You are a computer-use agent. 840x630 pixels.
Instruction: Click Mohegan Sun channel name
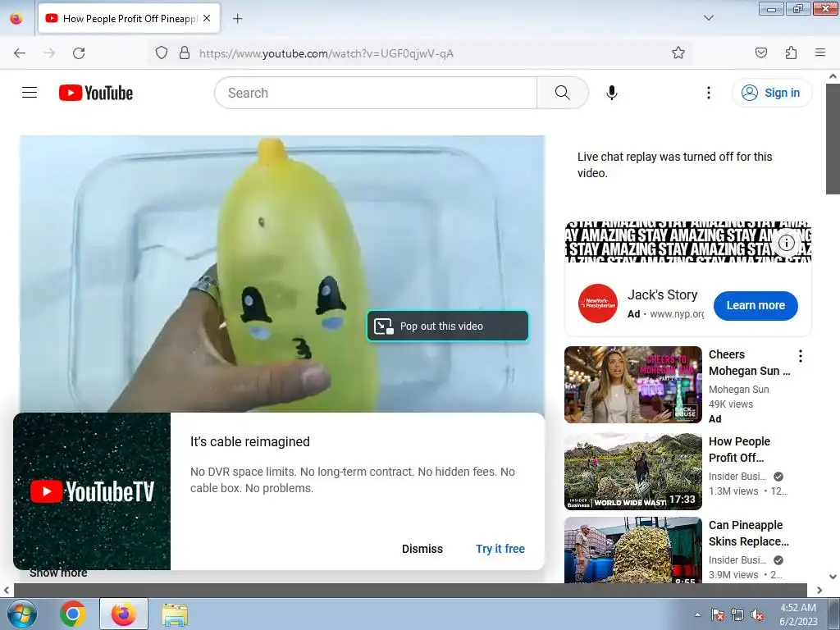pos(739,390)
